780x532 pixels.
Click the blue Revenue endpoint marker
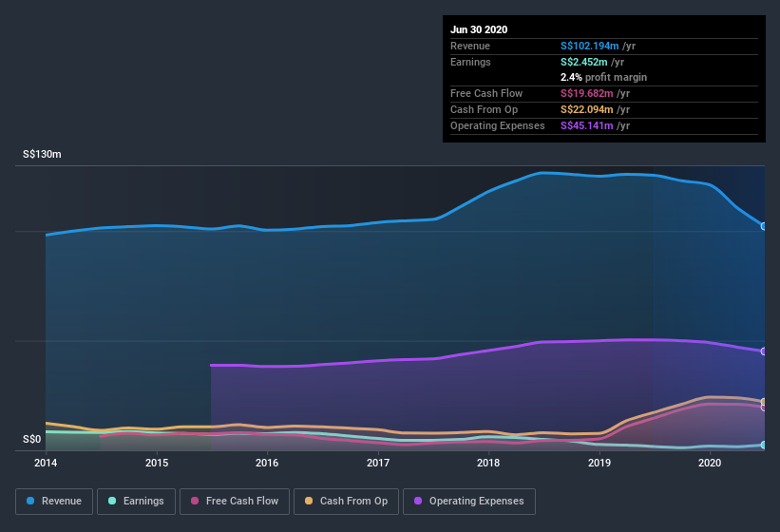(764, 226)
